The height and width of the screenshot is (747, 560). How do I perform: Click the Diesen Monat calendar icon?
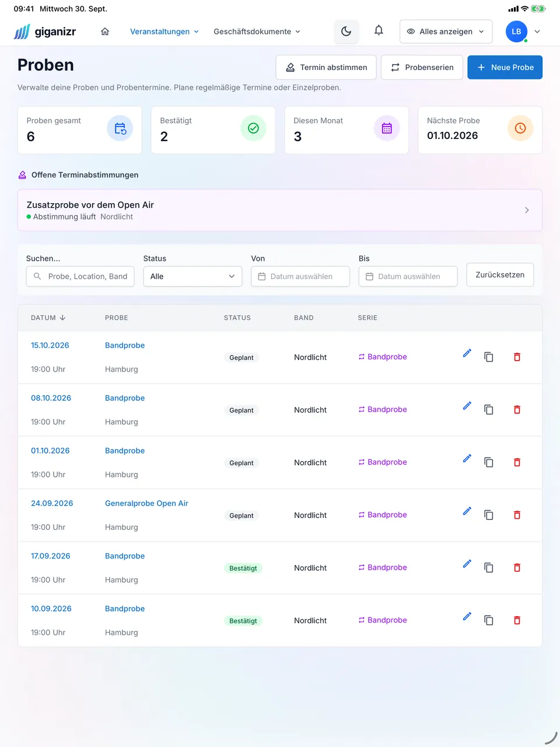click(x=387, y=128)
